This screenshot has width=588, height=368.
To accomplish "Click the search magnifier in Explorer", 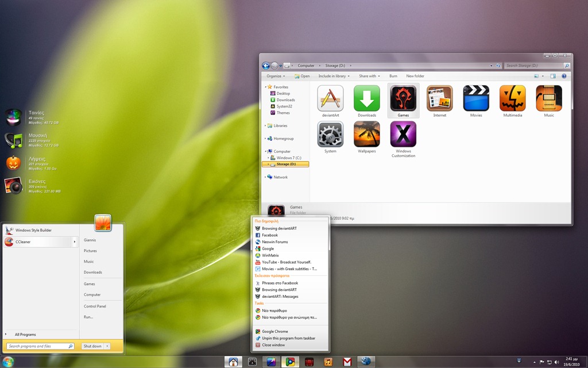I will click(x=567, y=66).
